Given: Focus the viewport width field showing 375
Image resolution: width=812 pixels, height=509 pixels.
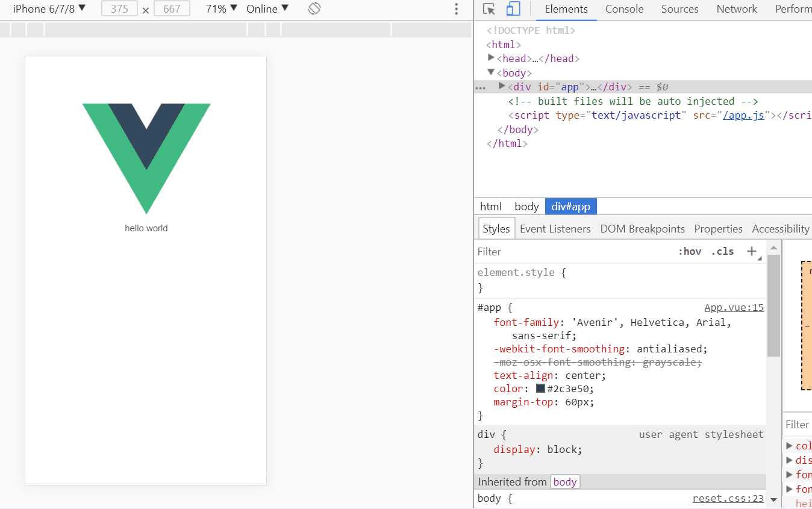Looking at the screenshot, I should pyautogui.click(x=120, y=9).
